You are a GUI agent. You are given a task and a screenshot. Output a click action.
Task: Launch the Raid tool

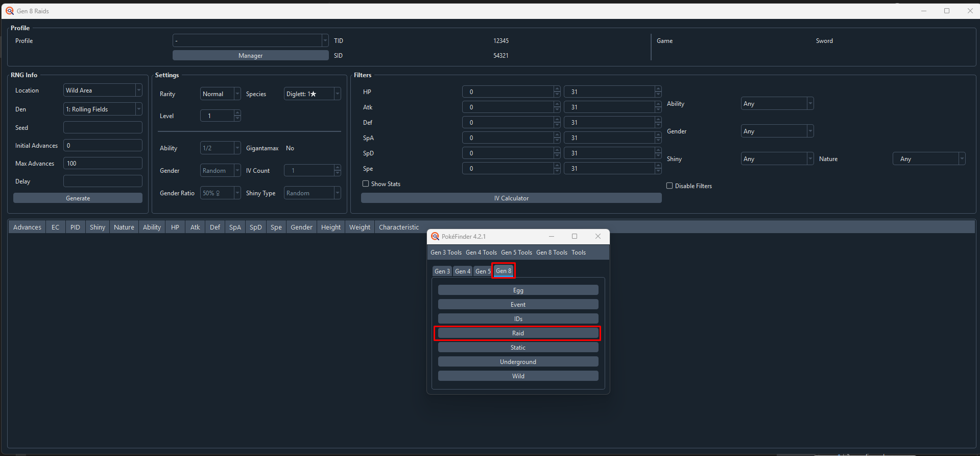(x=518, y=333)
